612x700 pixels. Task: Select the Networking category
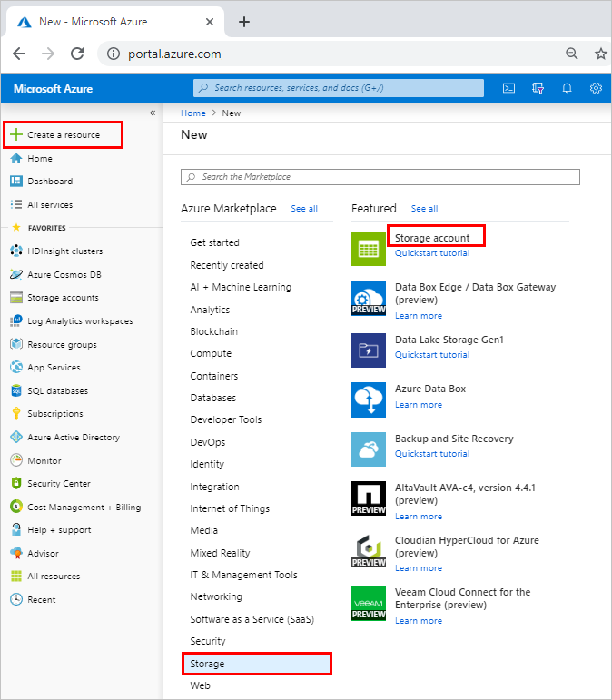(x=216, y=596)
